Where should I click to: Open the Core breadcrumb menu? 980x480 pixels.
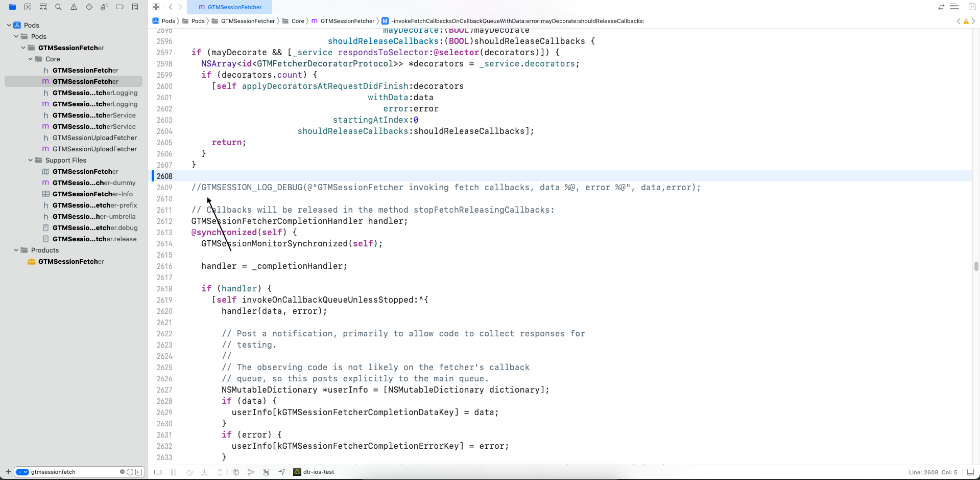point(293,21)
